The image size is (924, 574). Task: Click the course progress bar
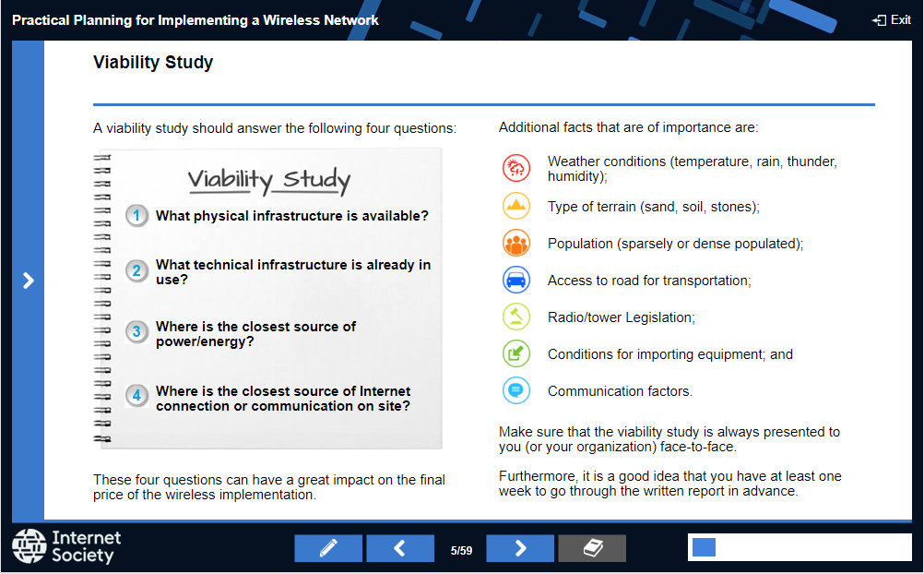800,547
